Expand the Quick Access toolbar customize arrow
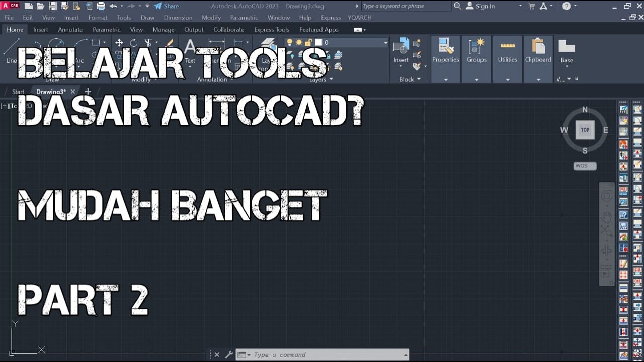The width and height of the screenshot is (644, 362). pos(147,6)
